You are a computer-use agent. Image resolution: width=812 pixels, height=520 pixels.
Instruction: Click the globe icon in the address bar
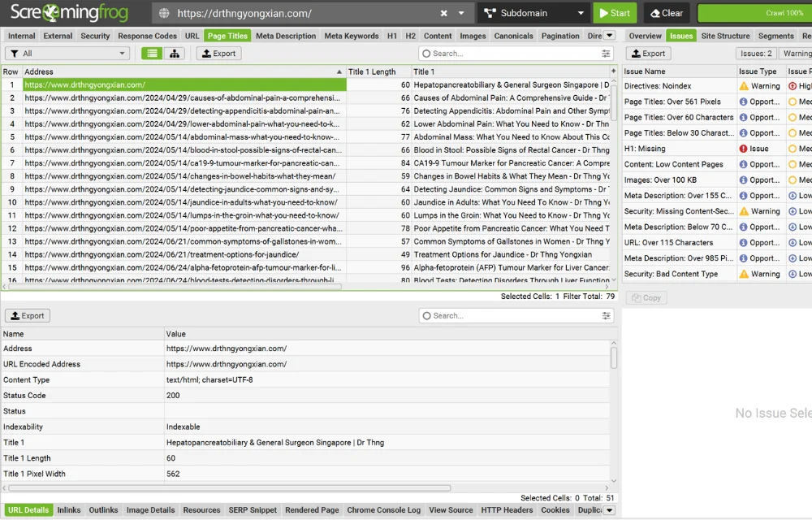(x=166, y=13)
